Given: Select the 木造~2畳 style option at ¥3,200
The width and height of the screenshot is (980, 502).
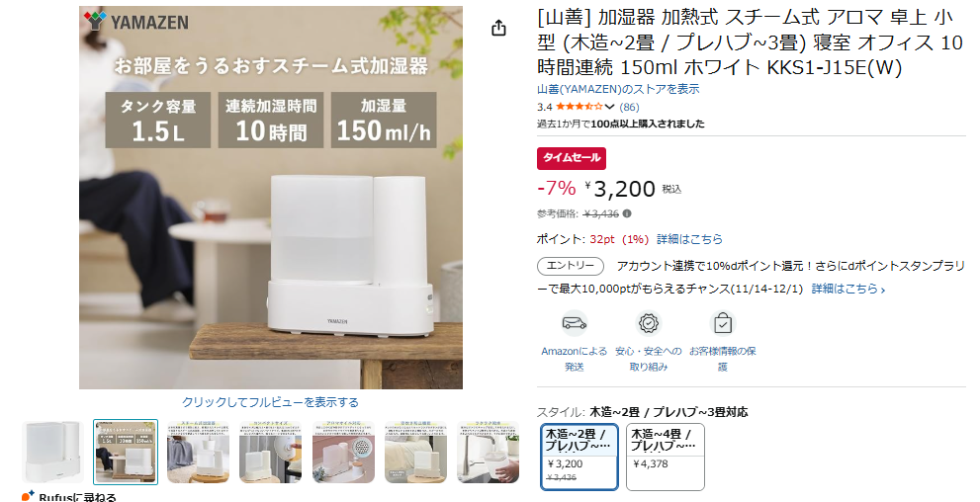Looking at the screenshot, I should (x=579, y=458).
